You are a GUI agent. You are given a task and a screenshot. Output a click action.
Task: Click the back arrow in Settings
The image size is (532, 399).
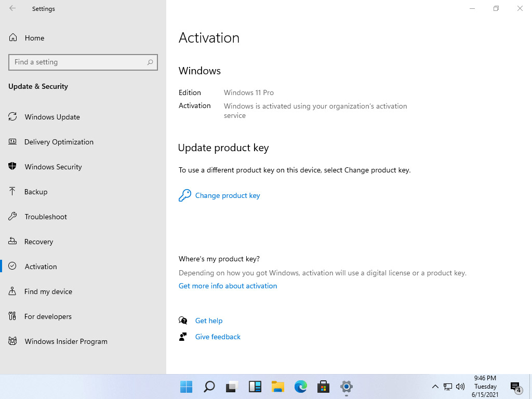pos(12,8)
